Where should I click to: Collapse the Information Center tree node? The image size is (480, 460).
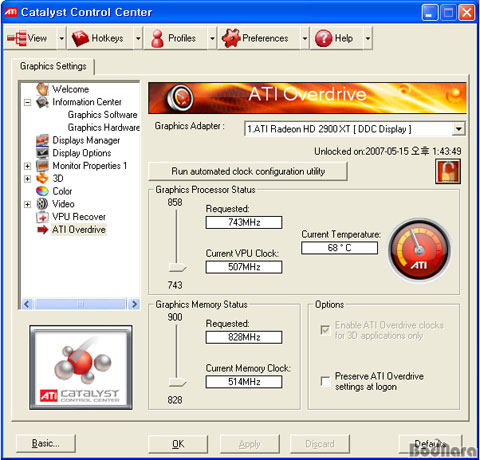pos(28,102)
